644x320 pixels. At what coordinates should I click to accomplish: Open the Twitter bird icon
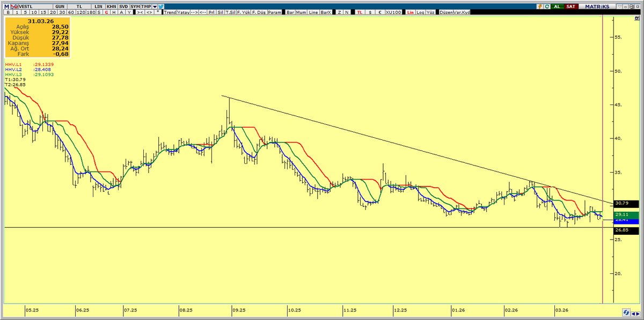pyautogui.click(x=160, y=6)
